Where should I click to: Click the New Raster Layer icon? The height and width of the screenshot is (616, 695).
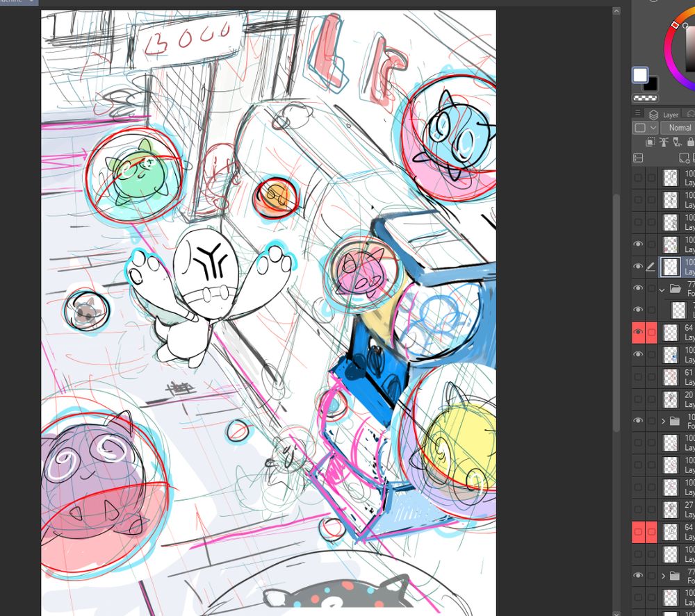tap(684, 158)
